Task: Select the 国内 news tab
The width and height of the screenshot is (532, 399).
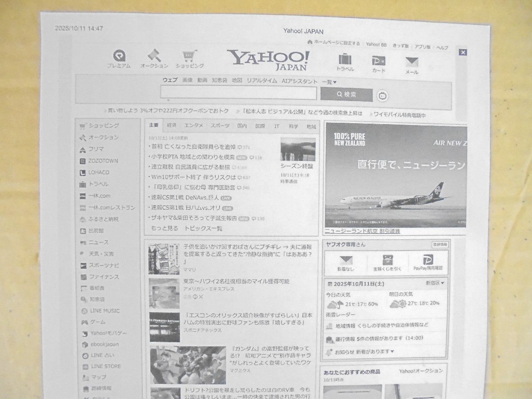Action: [242, 126]
